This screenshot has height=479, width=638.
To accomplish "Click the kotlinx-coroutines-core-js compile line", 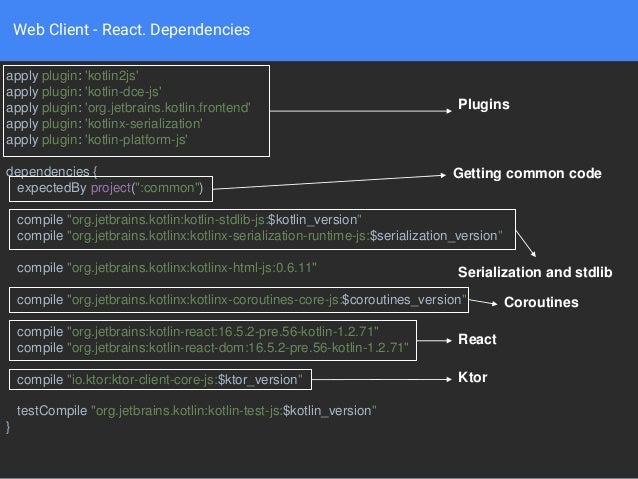I will coord(241,300).
